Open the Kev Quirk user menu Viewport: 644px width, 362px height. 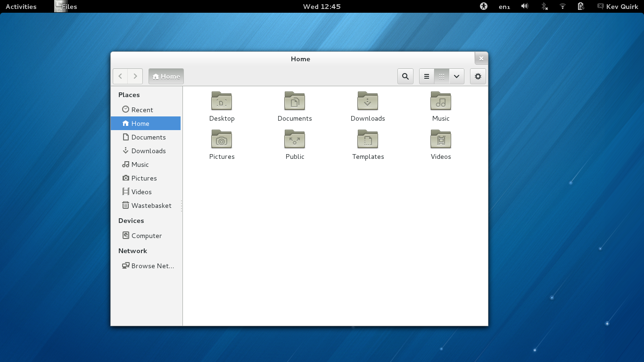click(618, 7)
